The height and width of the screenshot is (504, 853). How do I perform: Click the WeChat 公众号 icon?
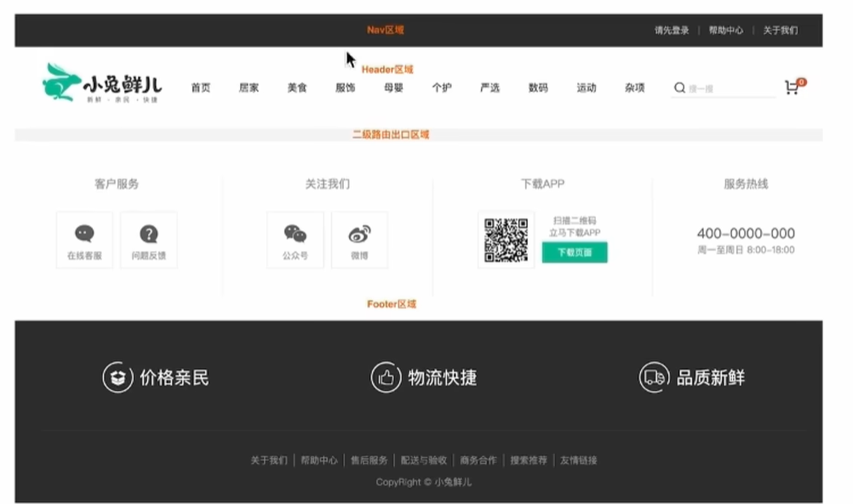[x=295, y=234]
